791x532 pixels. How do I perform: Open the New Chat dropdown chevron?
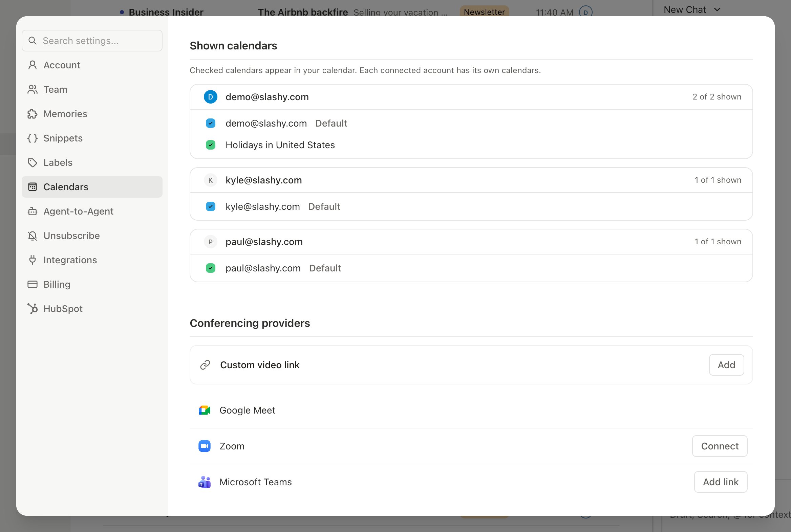(717, 10)
